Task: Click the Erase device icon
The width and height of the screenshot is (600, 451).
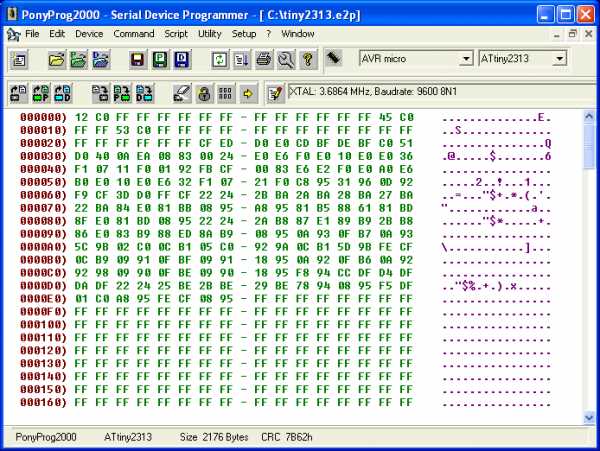Action: click(x=181, y=93)
